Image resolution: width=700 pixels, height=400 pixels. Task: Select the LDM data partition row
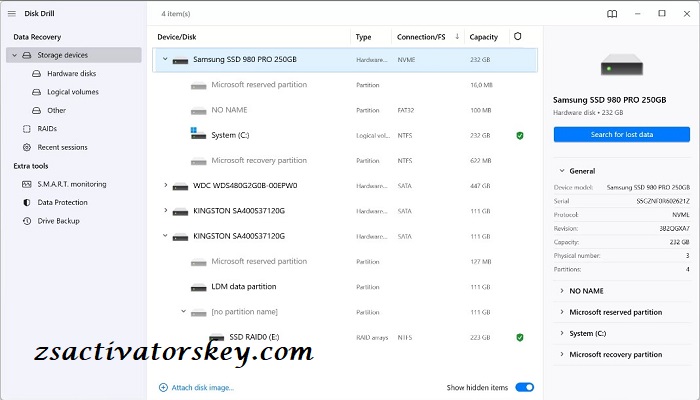tap(345, 287)
